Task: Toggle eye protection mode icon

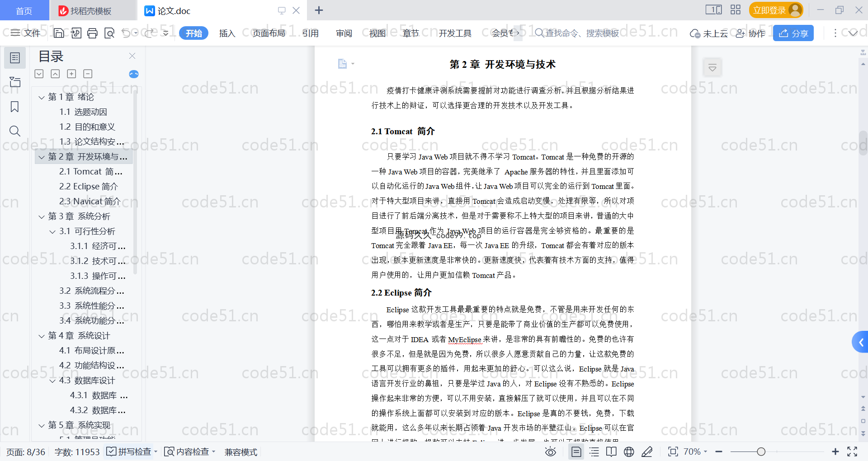Action: 551,452
